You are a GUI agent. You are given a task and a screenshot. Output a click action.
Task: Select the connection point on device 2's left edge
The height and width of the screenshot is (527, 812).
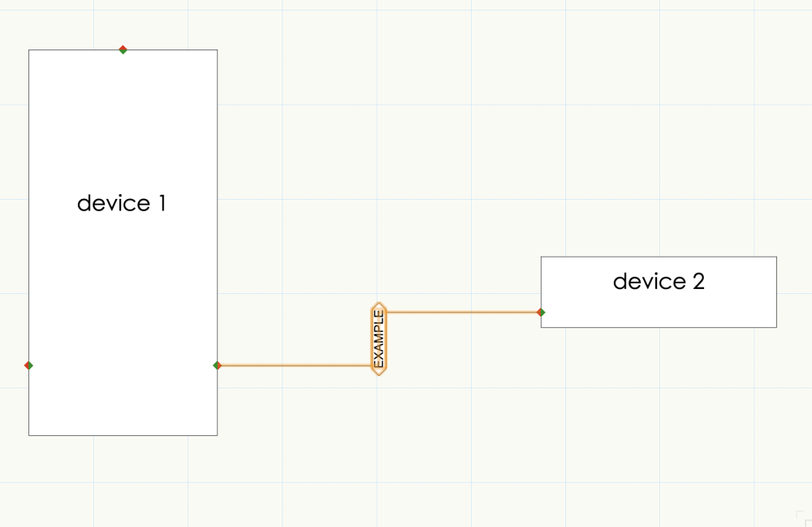[541, 312]
